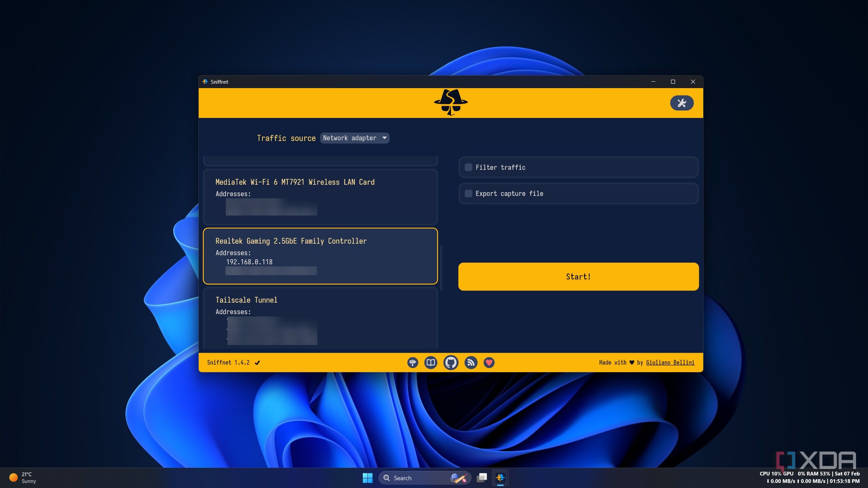The height and width of the screenshot is (488, 868).
Task: Maximize the Sniffnet window
Action: pyautogui.click(x=673, y=82)
